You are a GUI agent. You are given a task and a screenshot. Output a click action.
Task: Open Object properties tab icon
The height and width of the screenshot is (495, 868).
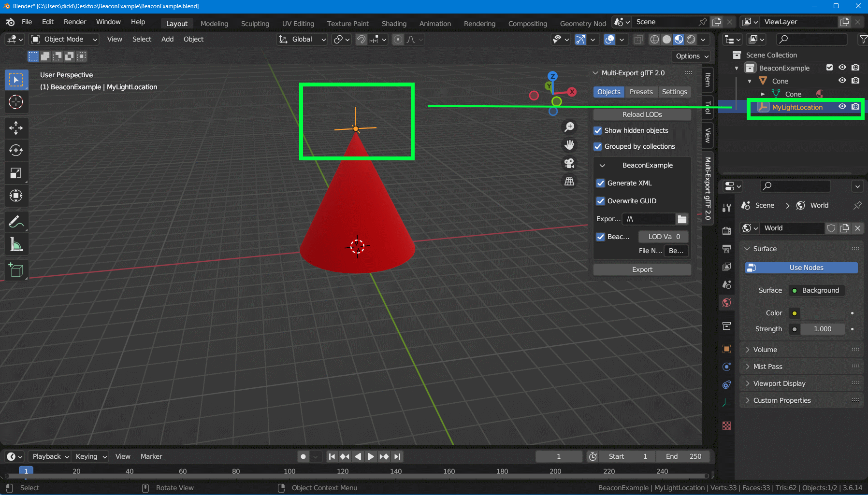click(726, 349)
